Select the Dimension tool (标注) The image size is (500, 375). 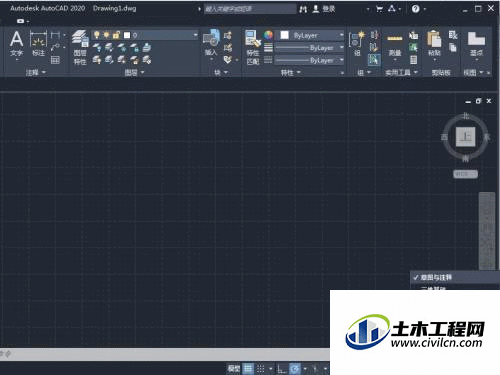tap(38, 44)
